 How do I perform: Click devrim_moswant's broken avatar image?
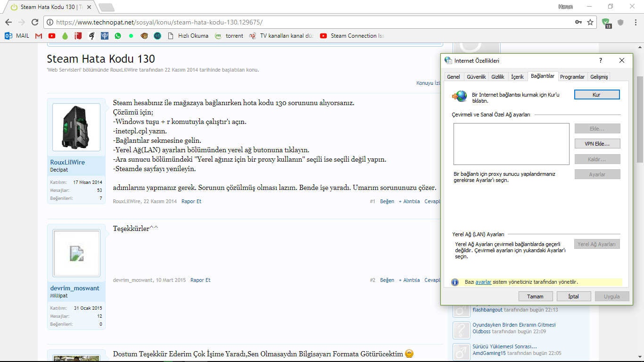coord(76,253)
